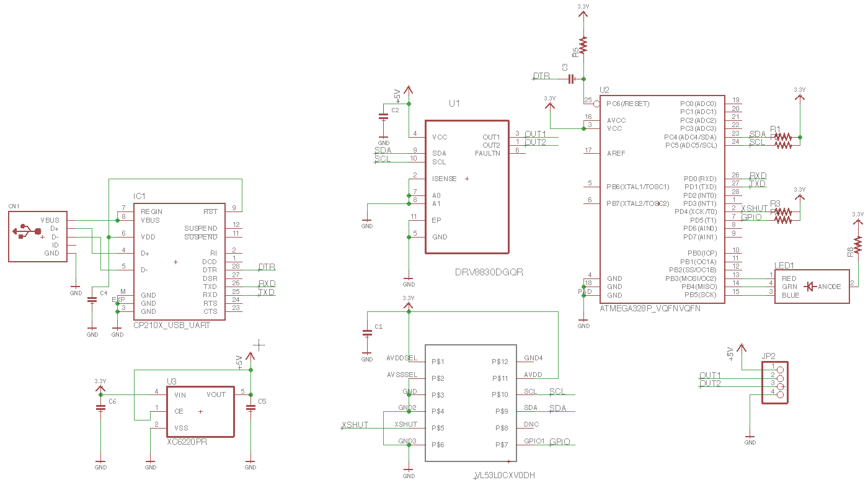
Task: Select the XC6220PR part name
Action: point(187,442)
